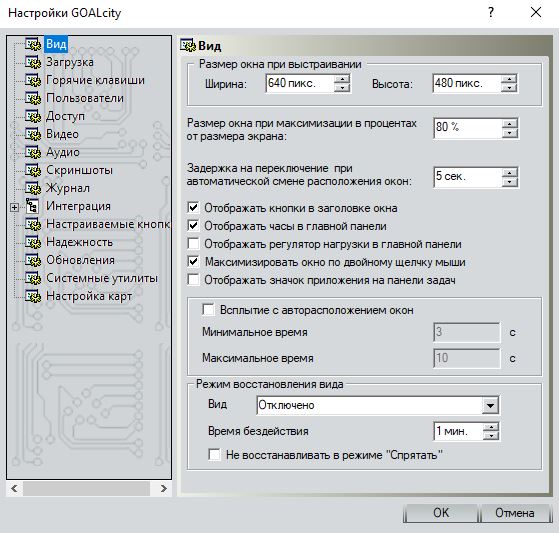This screenshot has height=533, width=559.
Task: Click the icon next to Горячие клавиши
Action: (x=33, y=80)
